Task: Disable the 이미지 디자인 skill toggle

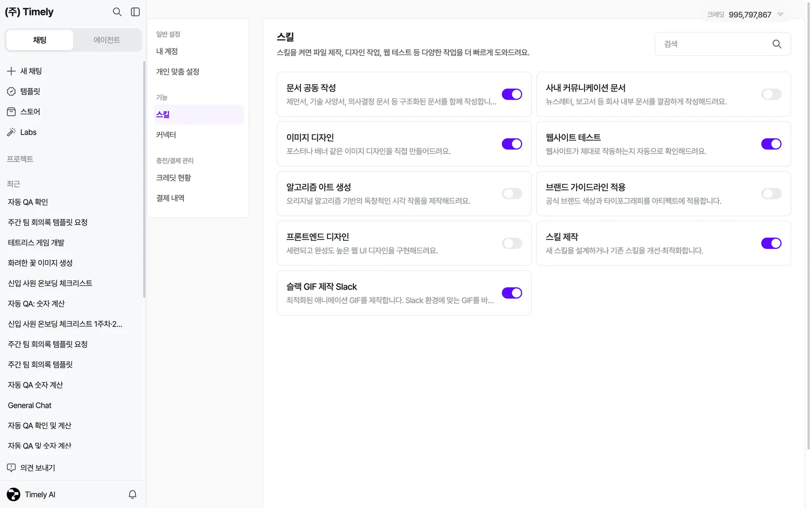Action: click(512, 144)
